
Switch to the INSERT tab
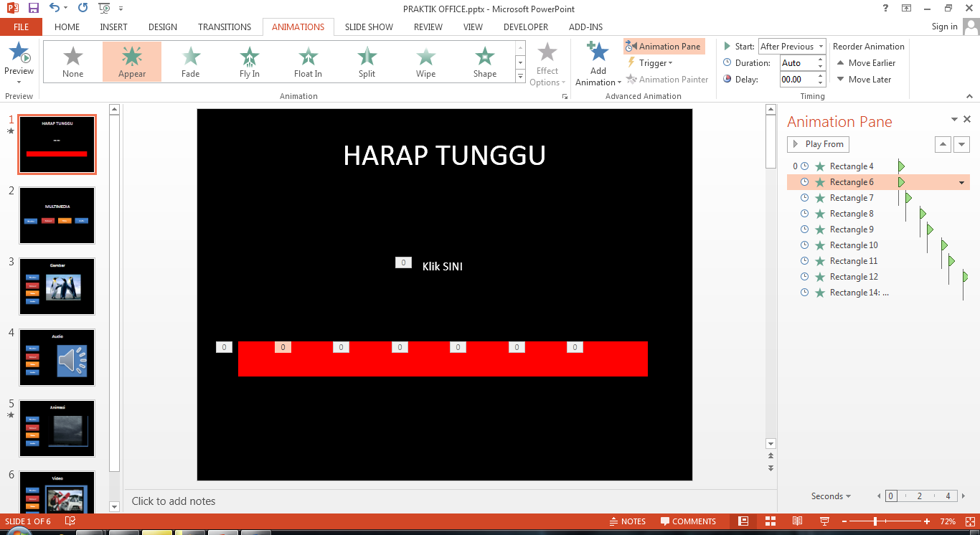coord(114,27)
